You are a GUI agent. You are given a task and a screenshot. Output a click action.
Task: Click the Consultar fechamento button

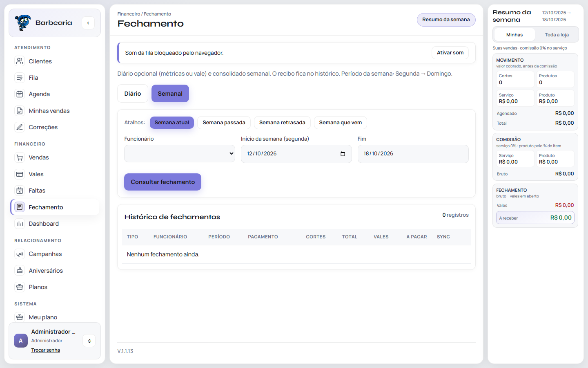(163, 182)
